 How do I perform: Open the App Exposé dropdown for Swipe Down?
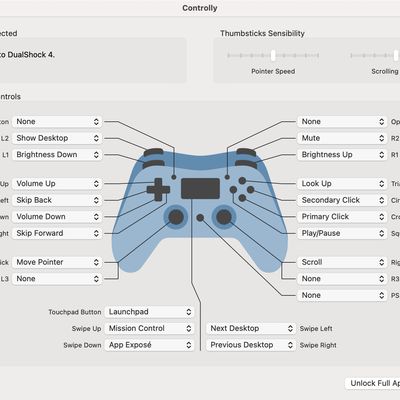[149, 345]
